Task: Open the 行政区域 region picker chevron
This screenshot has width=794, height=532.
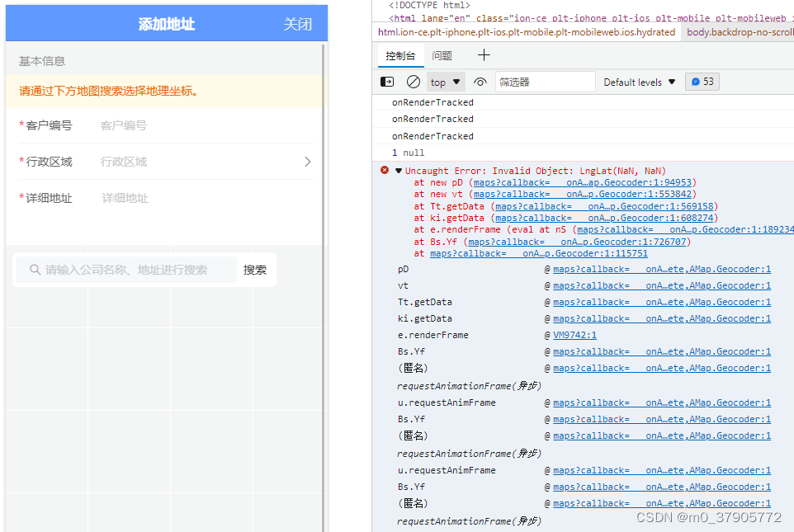Action: pos(308,162)
